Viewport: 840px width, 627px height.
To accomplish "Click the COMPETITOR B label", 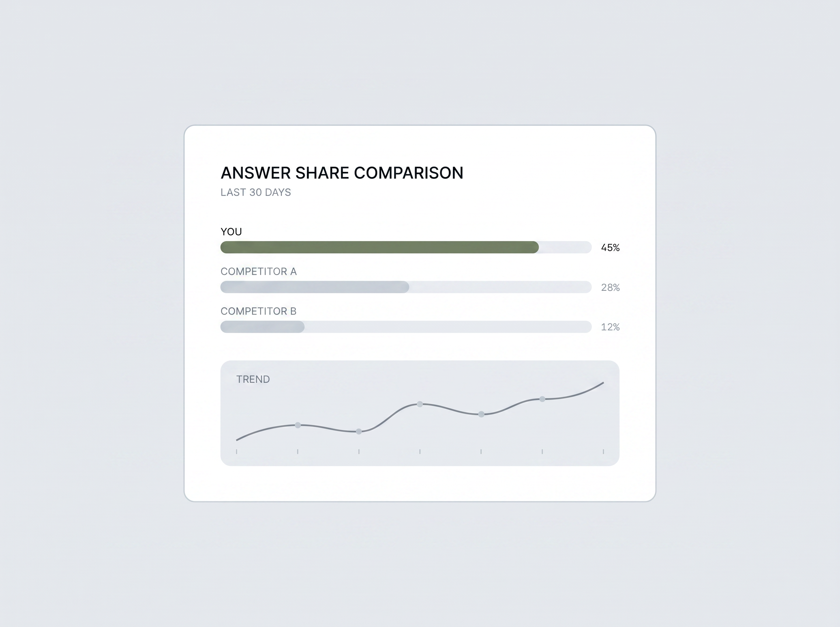I will [x=259, y=311].
